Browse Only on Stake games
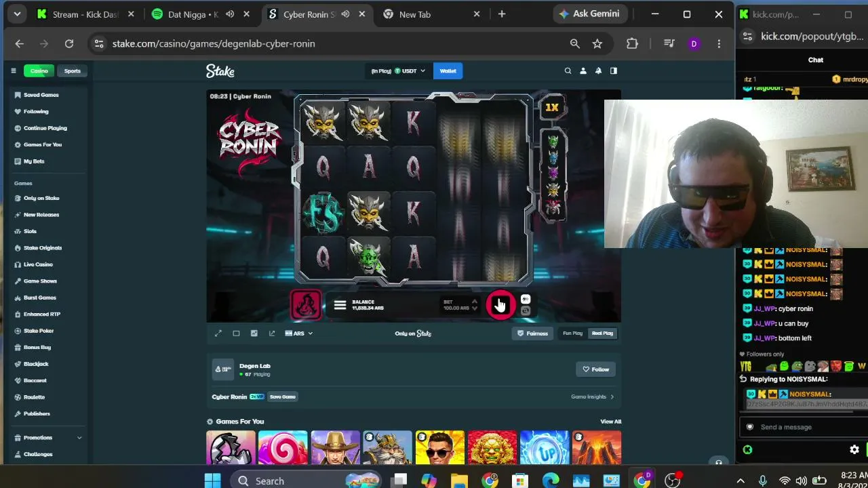This screenshot has height=488, width=868. coord(41,198)
